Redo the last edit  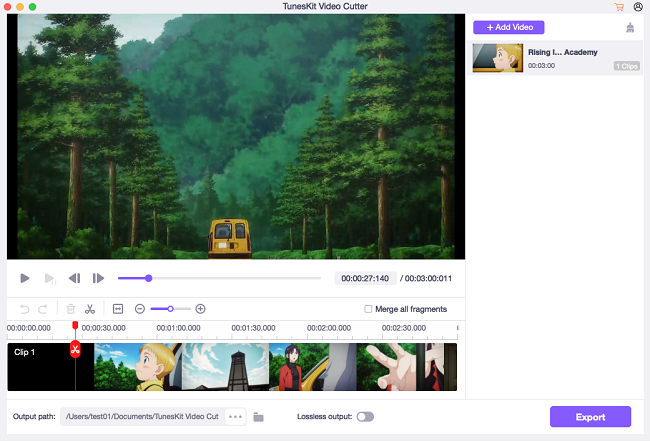point(43,309)
